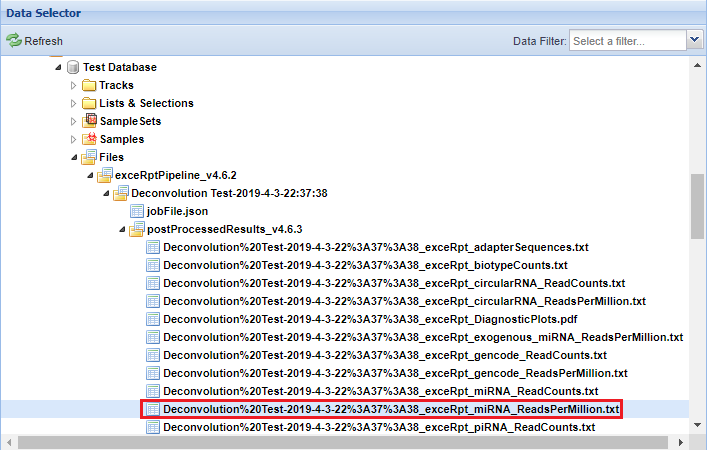Viewport: 707px width, 450px height.
Task: Click the vertical scrollbar thumb
Action: 697,205
